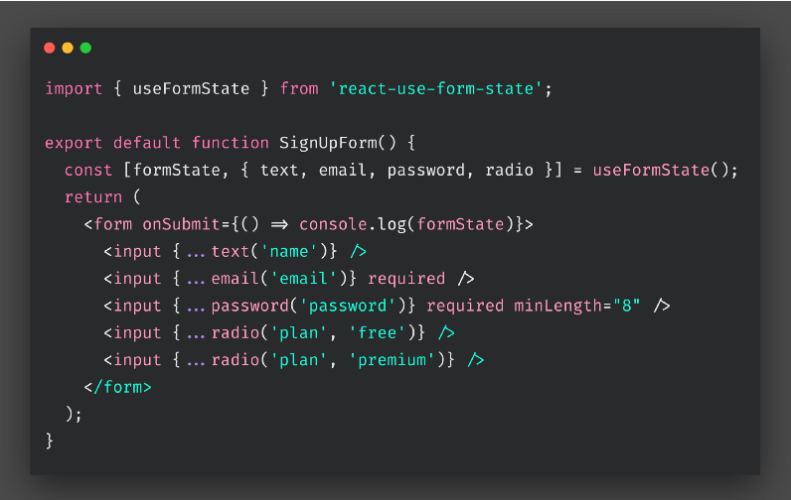Click the 'default' keyword
The image size is (791, 500).
coord(147,143)
